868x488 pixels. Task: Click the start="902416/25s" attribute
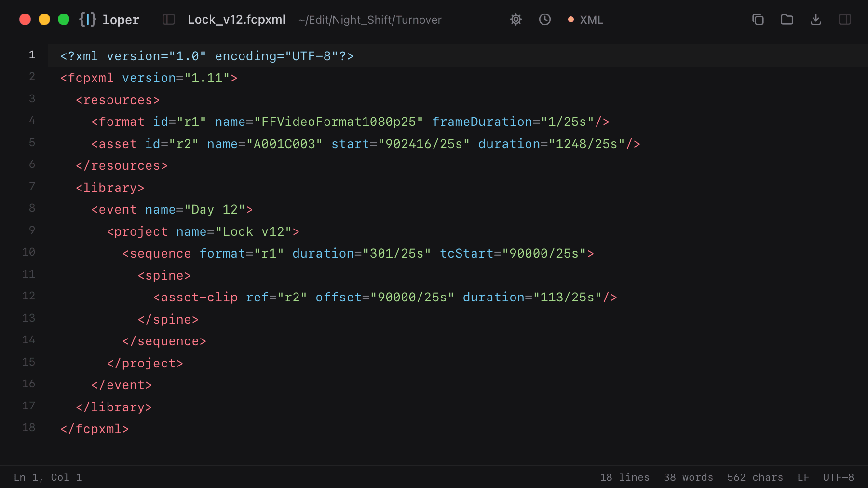400,144
